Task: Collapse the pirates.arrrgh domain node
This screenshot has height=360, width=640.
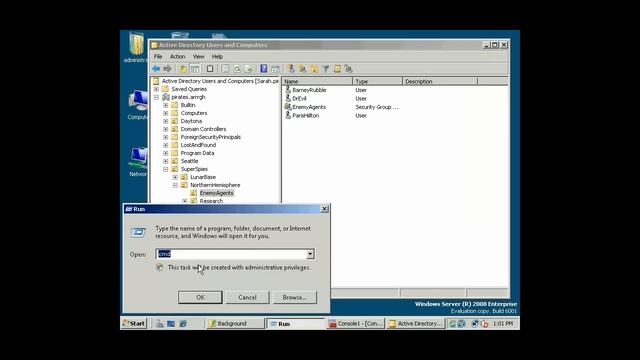Action: pos(156,97)
